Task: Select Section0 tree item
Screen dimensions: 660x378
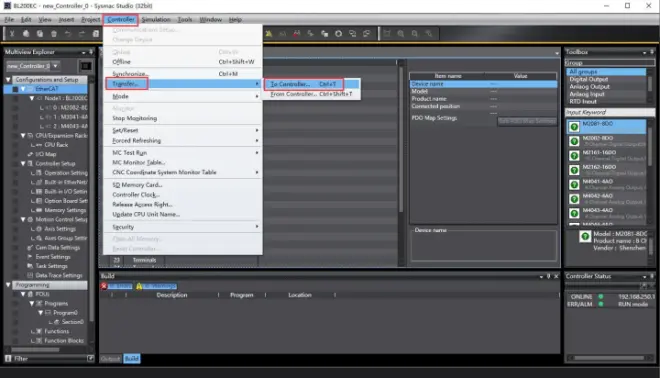Action: [72, 322]
